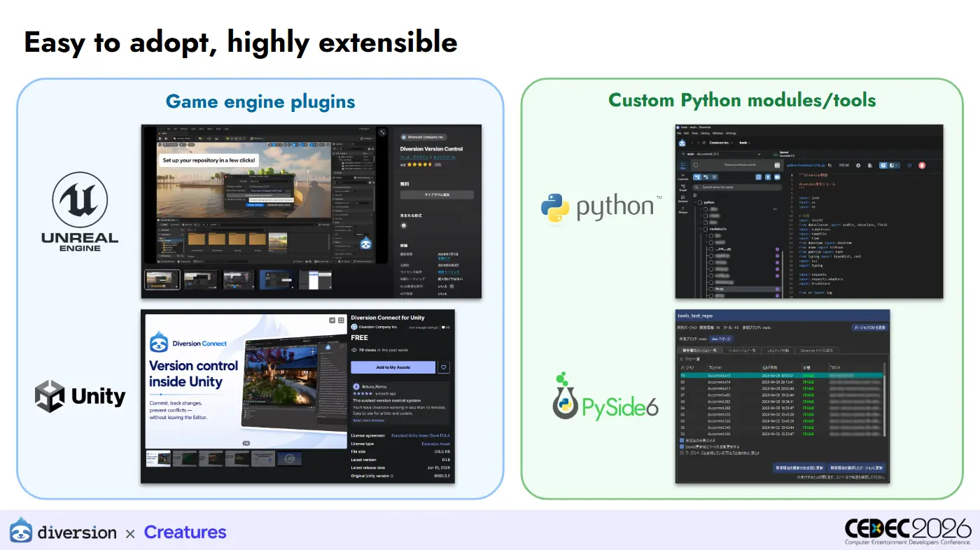Click the Diversion Company Inc. badge on Fab page
This screenshot has width=980, height=550.
pos(423,137)
